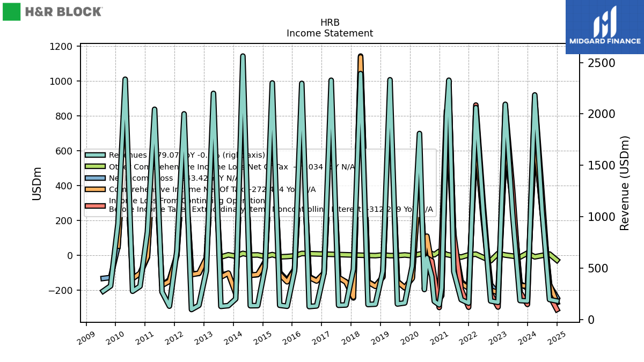The width and height of the screenshot is (644, 362).
Task: Click the 2013 year label
Action: click(x=203, y=337)
